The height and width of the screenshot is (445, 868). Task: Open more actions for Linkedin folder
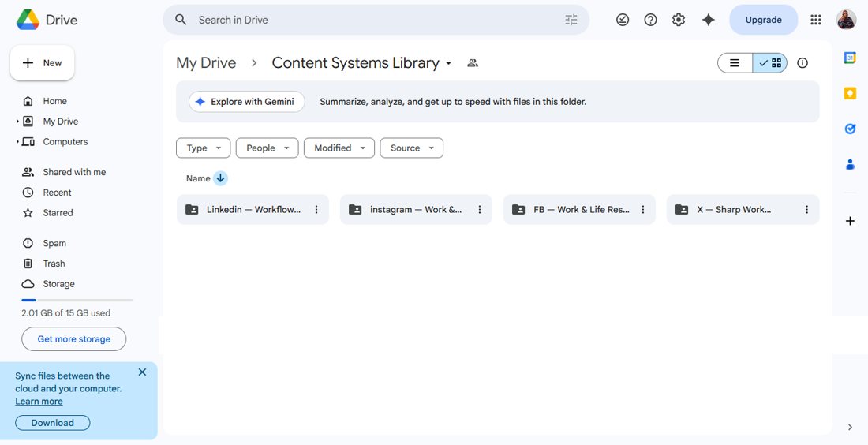[x=316, y=210]
